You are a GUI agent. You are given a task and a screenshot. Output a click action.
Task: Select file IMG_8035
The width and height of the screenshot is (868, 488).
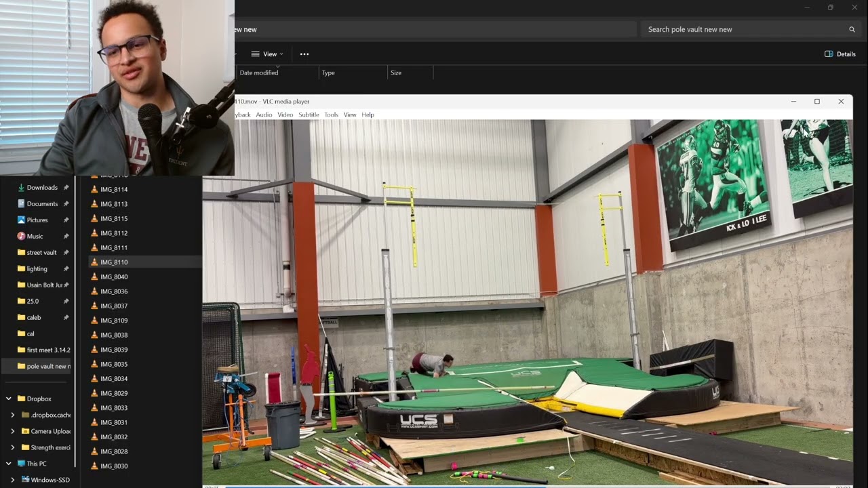(114, 364)
